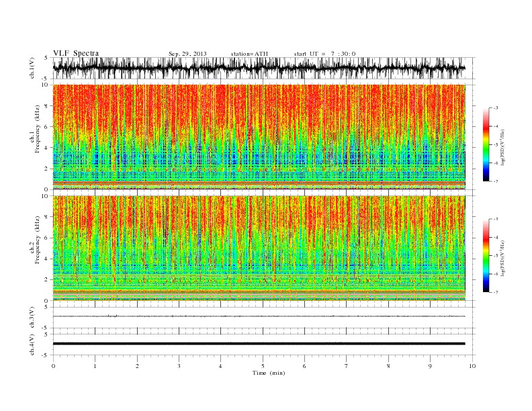The width and height of the screenshot is (532, 411).
Task: Click the "ch.4(V)" axis label
Action: 32,345
